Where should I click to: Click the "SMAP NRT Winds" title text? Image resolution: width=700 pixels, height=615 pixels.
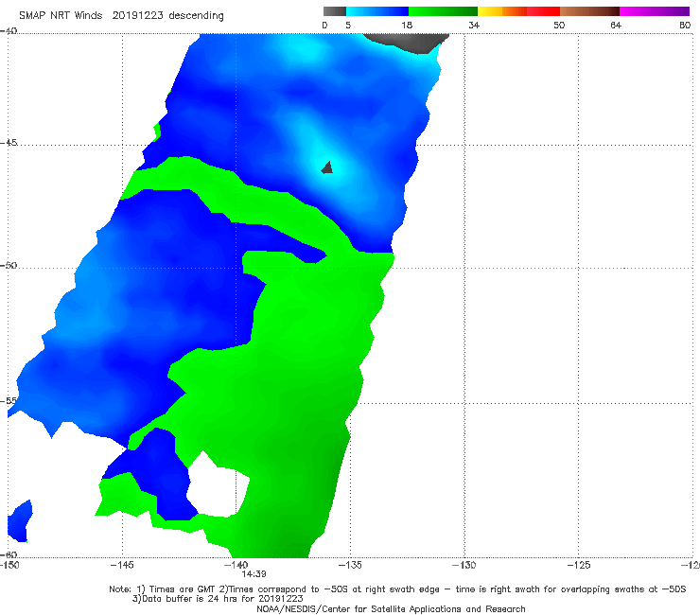pos(61,15)
